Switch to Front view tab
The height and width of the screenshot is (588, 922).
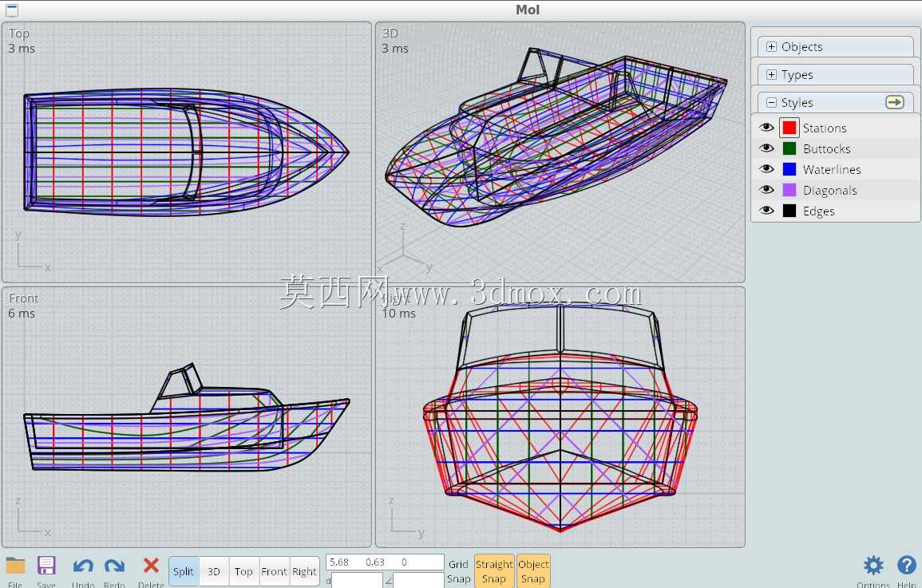275,571
